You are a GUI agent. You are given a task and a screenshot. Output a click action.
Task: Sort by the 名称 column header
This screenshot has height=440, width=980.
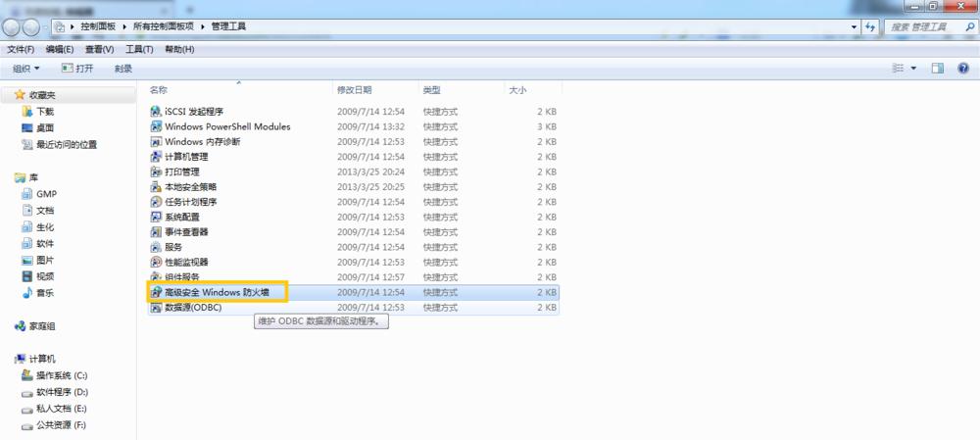[239, 90]
